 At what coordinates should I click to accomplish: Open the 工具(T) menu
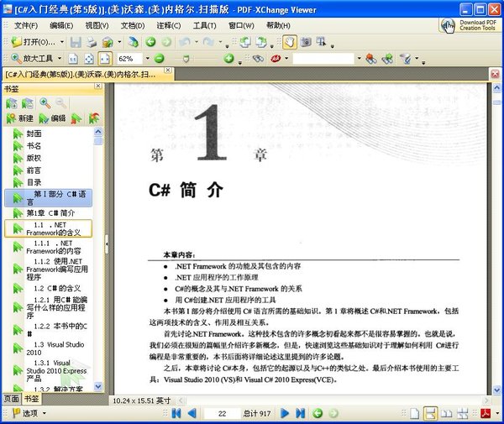[x=204, y=25]
